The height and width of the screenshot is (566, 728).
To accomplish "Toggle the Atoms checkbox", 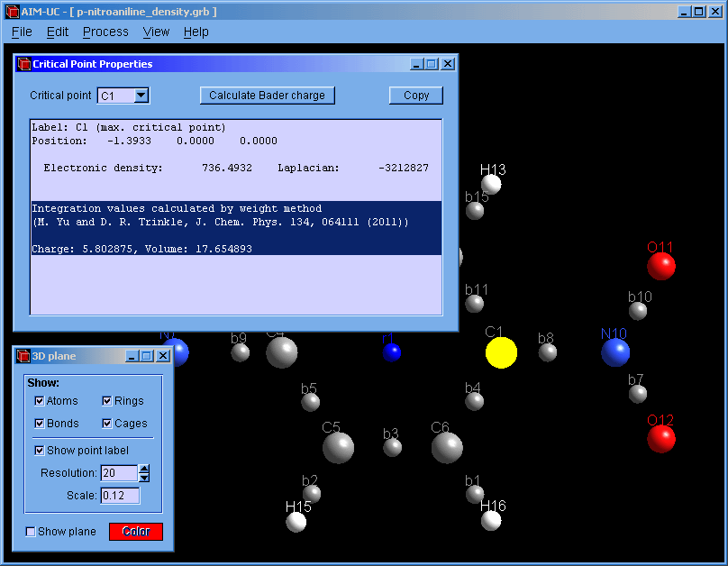I will pyautogui.click(x=40, y=401).
